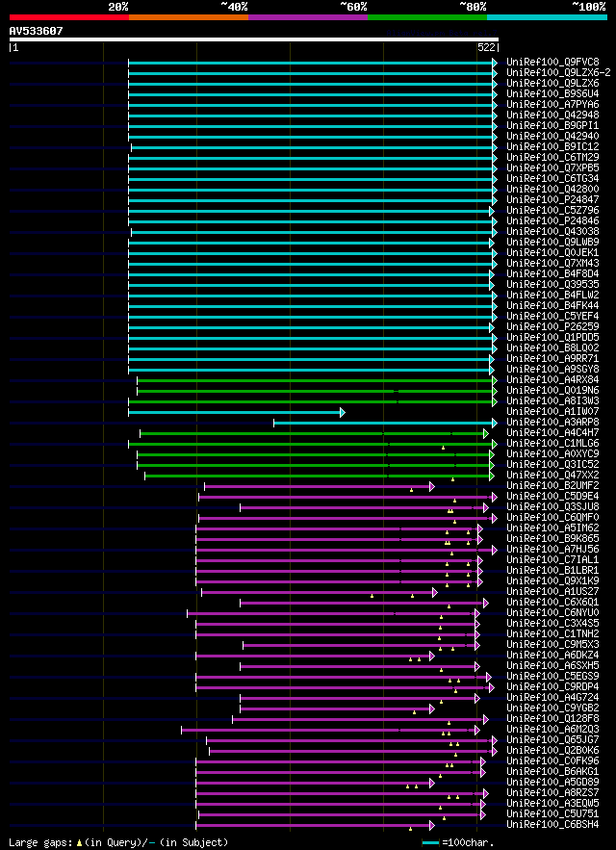
Task: Select the UniRef100_B2UMF2 hit label
Action: [553, 486]
